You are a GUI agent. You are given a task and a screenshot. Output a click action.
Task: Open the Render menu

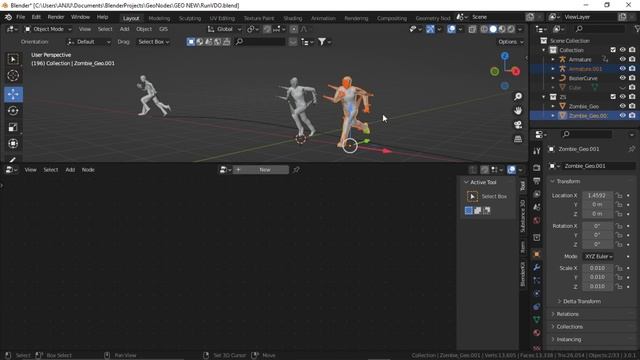click(x=56, y=17)
